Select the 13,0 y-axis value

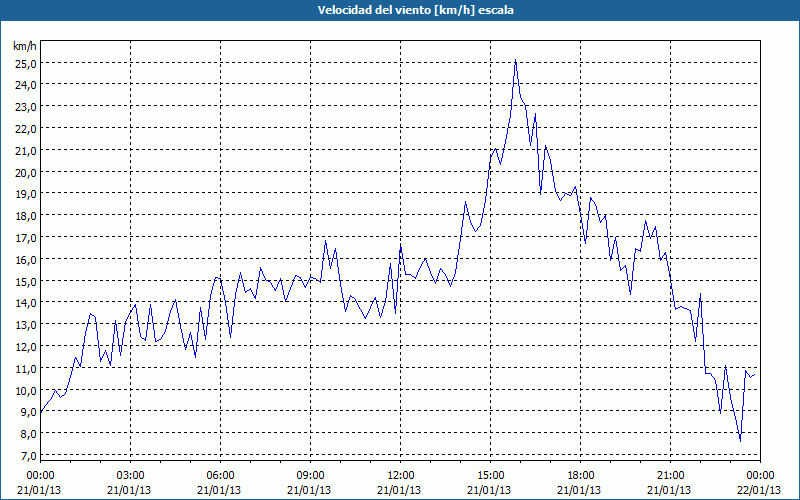(27, 325)
